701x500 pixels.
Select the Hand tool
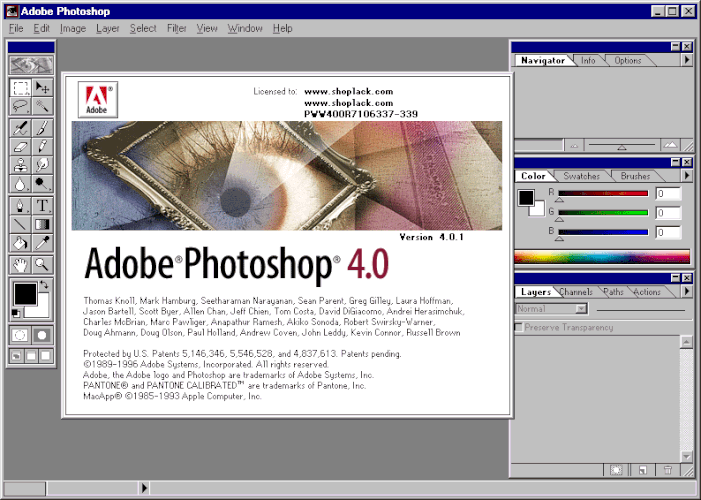20,265
